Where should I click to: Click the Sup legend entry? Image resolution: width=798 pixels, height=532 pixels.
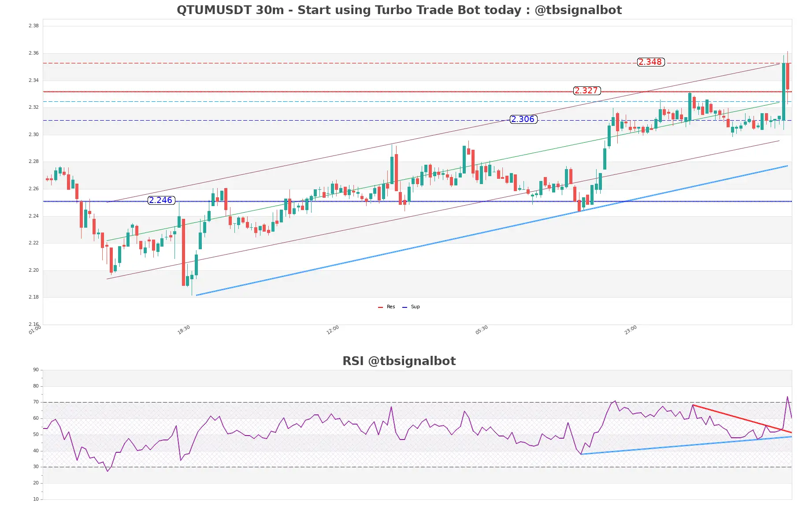tap(411, 307)
